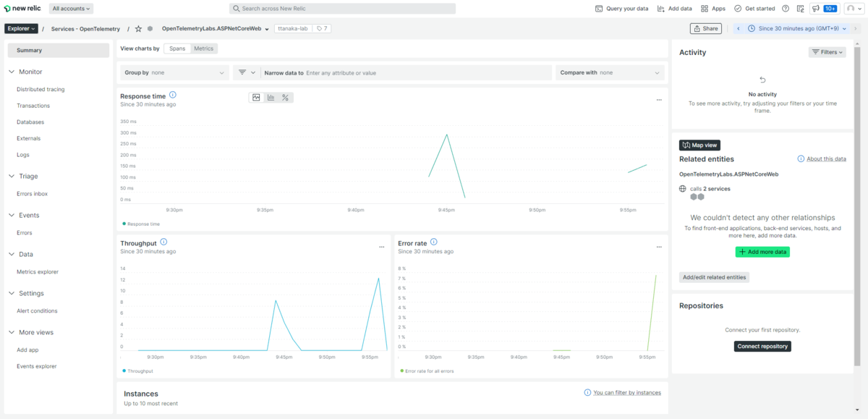Toggle the Response time legend item
Screen dimensions: 868x419
141,224
